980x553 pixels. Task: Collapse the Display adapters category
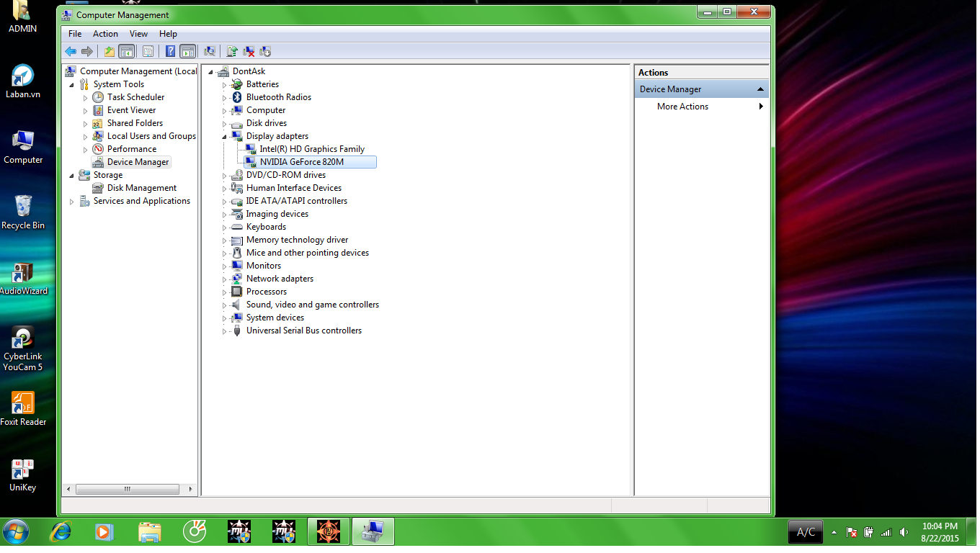224,136
